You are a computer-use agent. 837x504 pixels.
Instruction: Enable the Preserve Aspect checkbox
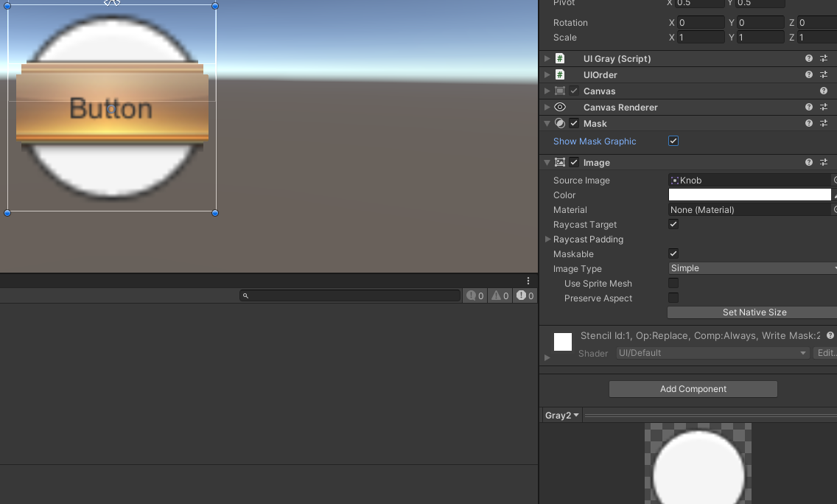point(673,298)
